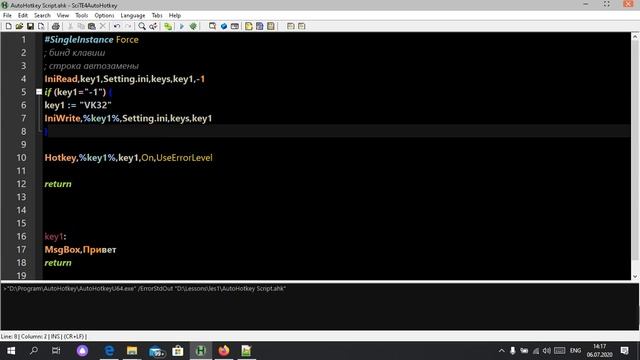The height and width of the screenshot is (360, 640).
Task: Collapse the code fold at line 5
Action: point(39,92)
